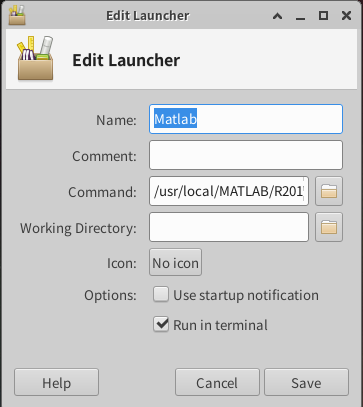Screen dimensions: 363x407
Task: Click the large toolbox icon in header
Action: [x=35, y=58]
